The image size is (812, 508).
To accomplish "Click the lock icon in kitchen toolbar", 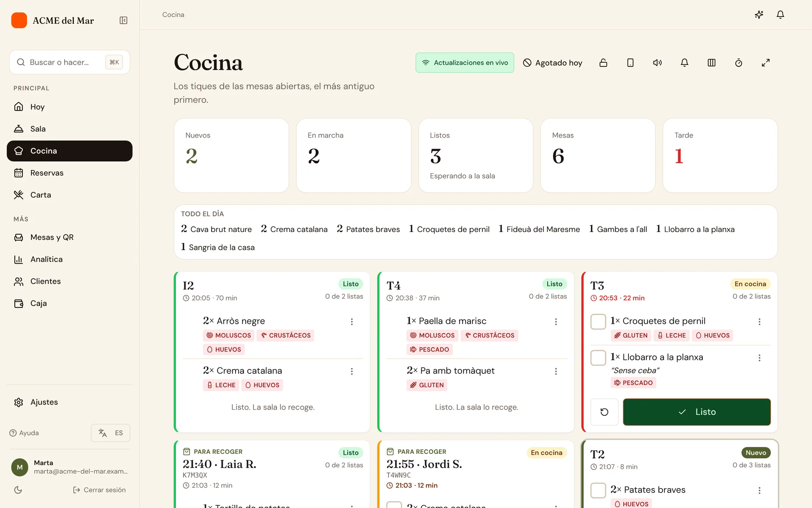I will click(x=604, y=63).
